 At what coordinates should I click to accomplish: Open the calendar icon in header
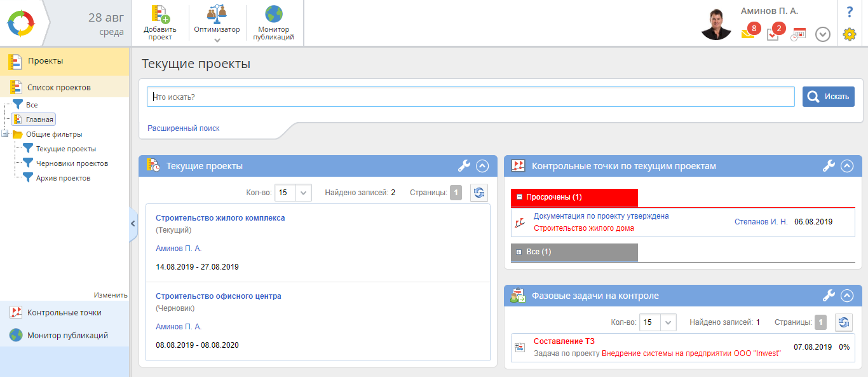point(798,34)
